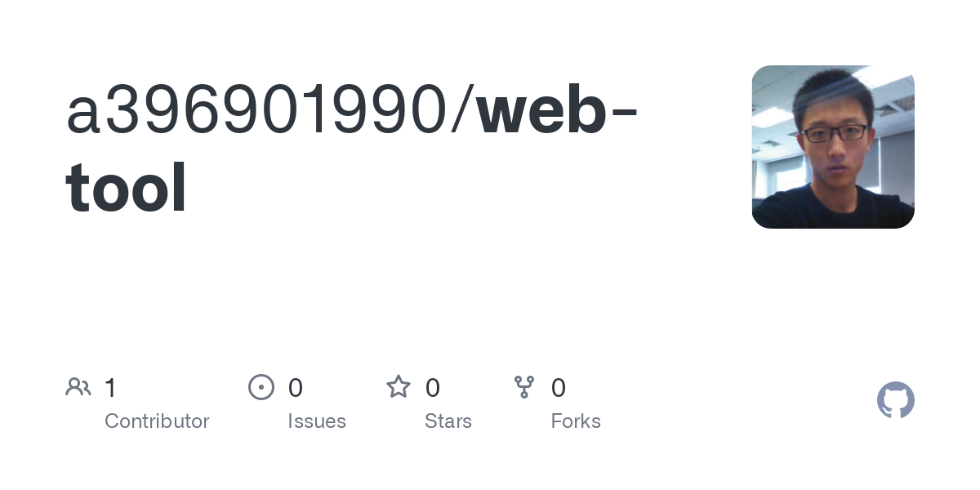Click the slash after the owner name
Viewport: 980px width, 490px height.
coord(460,112)
